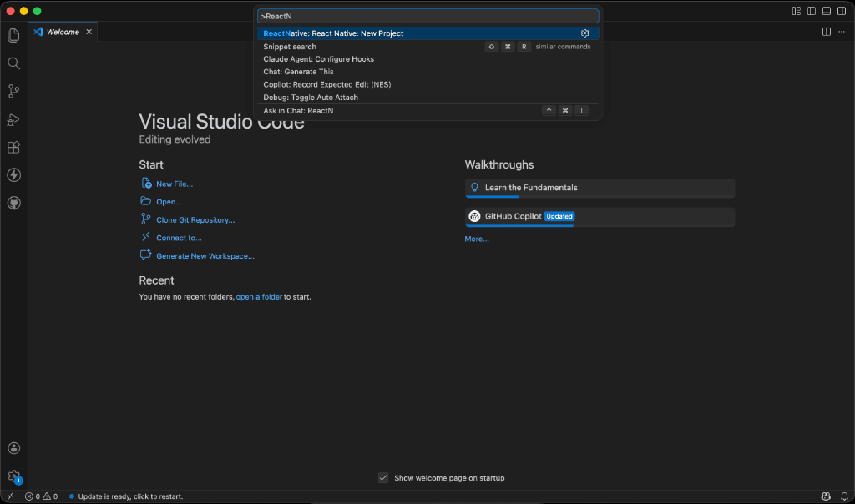
Task: Select Claude Agent: Configure Hooks command
Action: click(x=428, y=59)
